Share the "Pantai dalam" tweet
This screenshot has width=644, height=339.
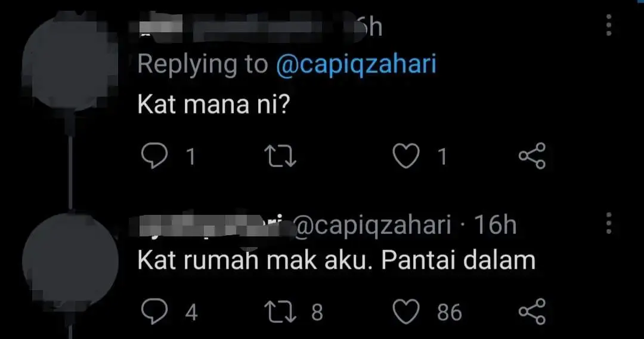(532, 312)
